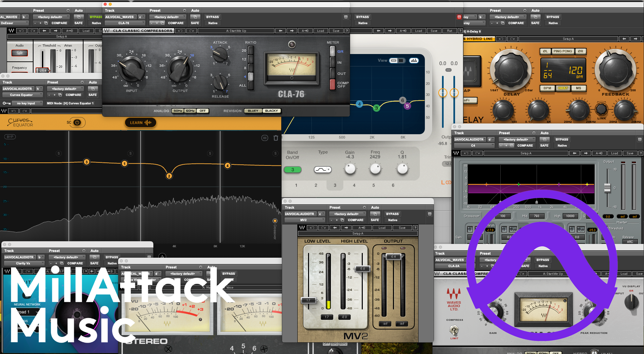This screenshot has width=644, height=354.
Task: Click the LEARN button in Curves Equator
Action: pyautogui.click(x=141, y=123)
